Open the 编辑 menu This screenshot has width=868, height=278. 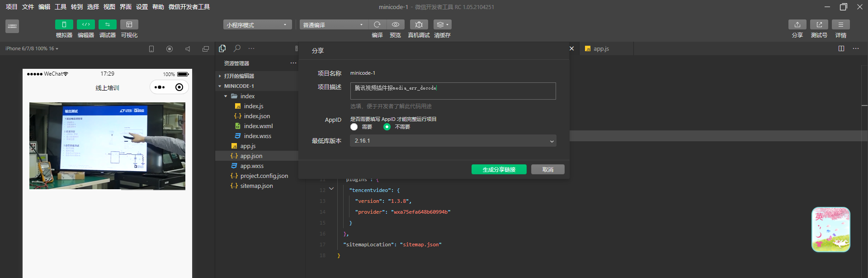point(44,7)
